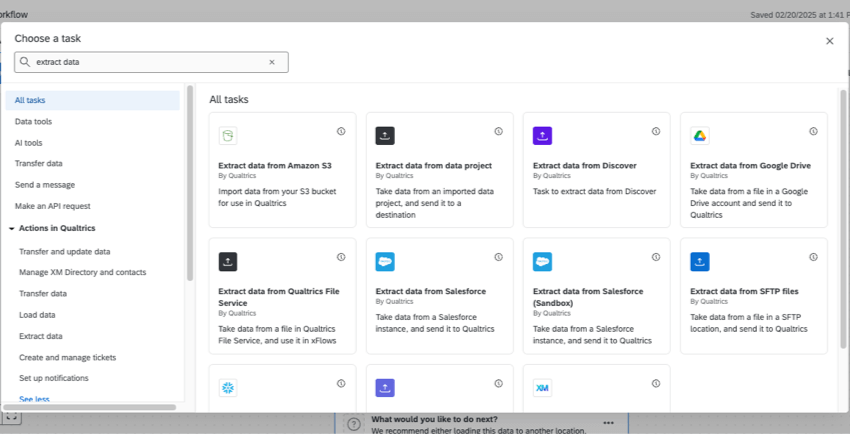Click the Amazon S3 bucket icon
This screenshot has width=850, height=434.
pos(228,136)
